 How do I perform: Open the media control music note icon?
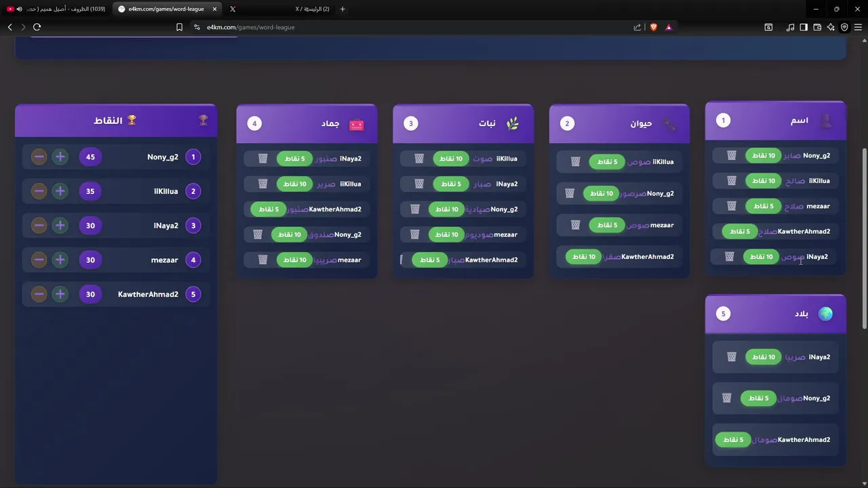pos(790,27)
